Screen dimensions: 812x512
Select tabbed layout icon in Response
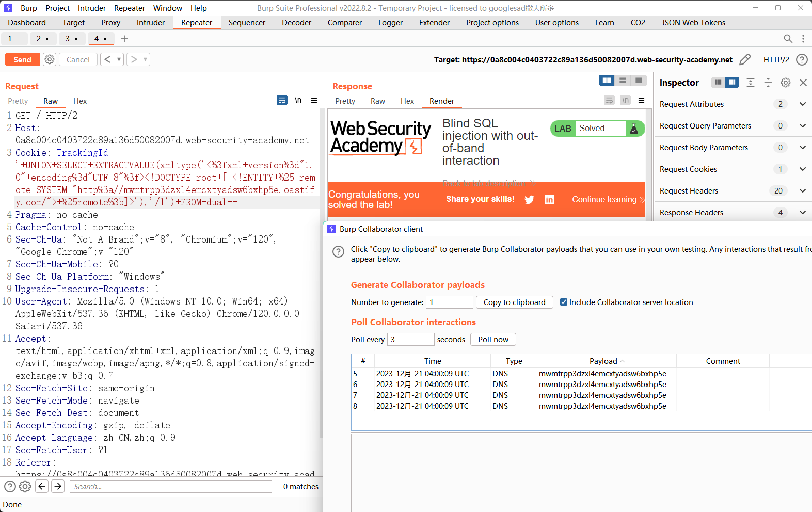tap(639, 80)
